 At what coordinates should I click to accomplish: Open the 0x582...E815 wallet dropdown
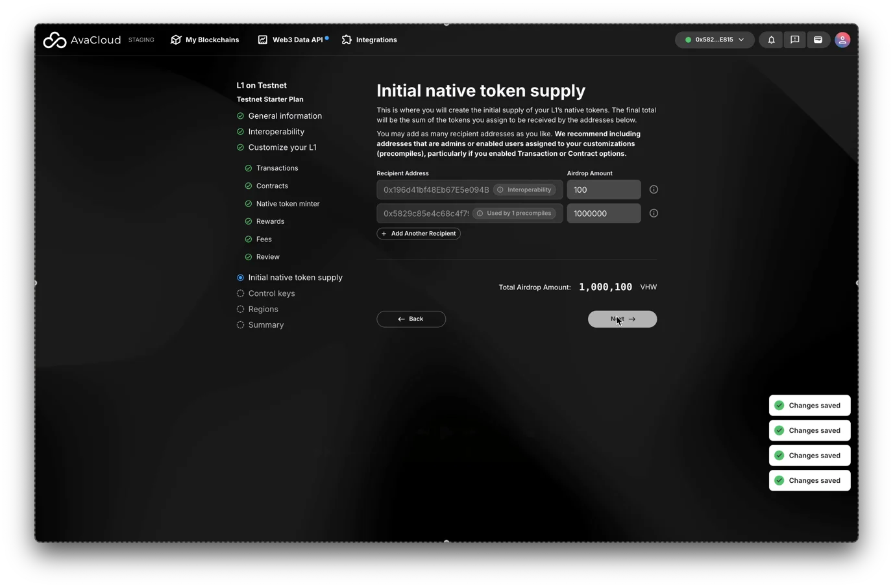tap(715, 40)
